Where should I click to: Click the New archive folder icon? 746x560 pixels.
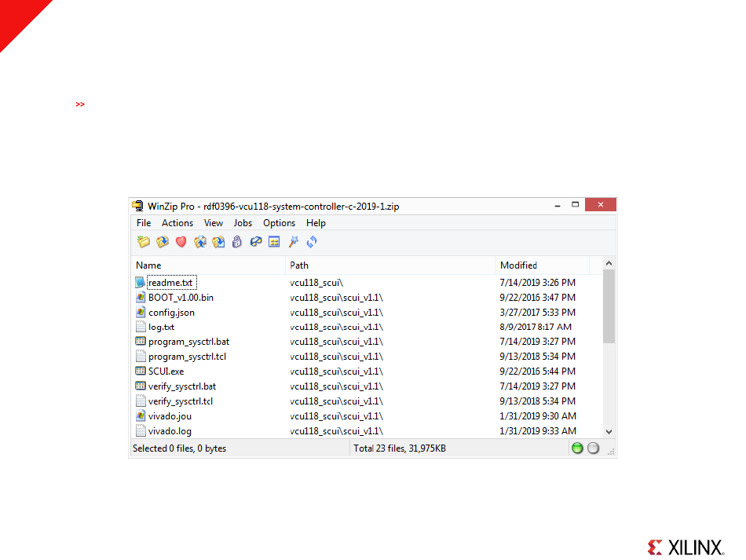point(143,242)
